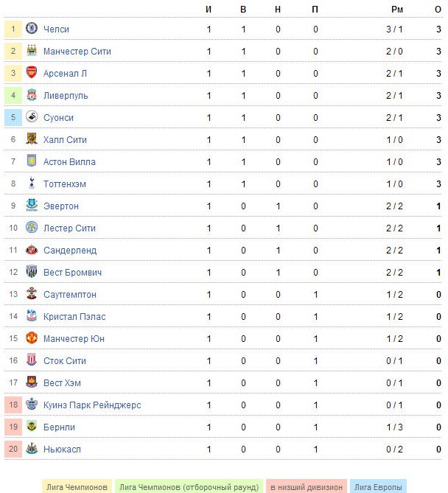This screenshot has height=493, width=448.
Task: Click the Лига Чемпионов yellow legend swatch
Action: 77,486
